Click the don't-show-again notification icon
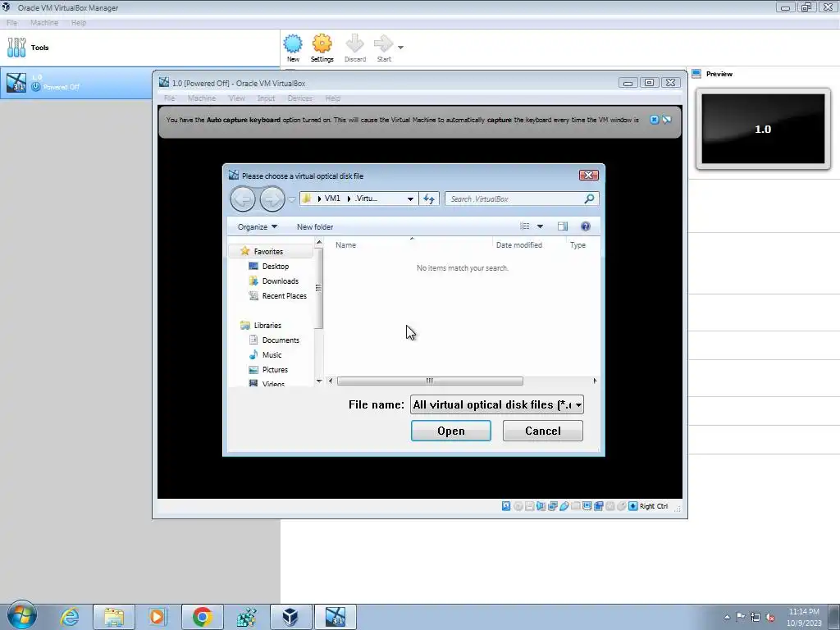Viewport: 840px width, 630px height. click(666, 120)
